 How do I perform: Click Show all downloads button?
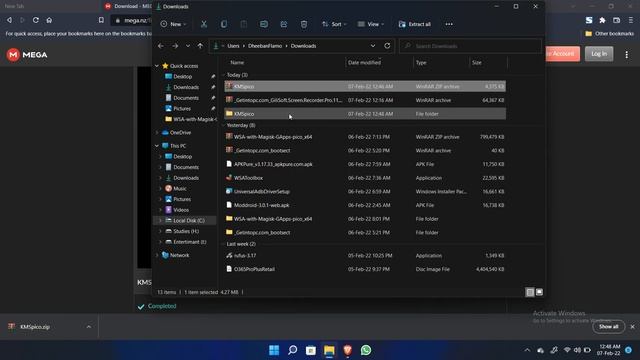(x=609, y=327)
